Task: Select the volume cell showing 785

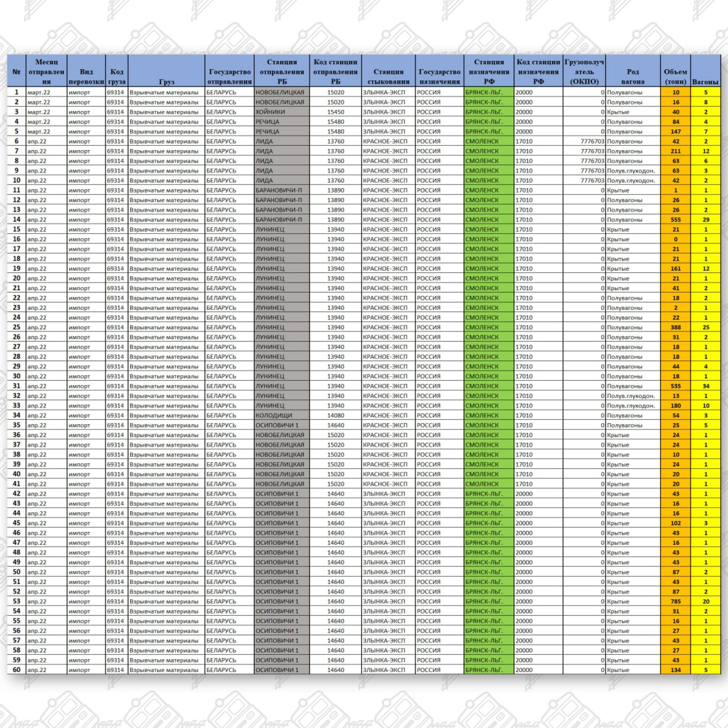Action: (x=676, y=602)
